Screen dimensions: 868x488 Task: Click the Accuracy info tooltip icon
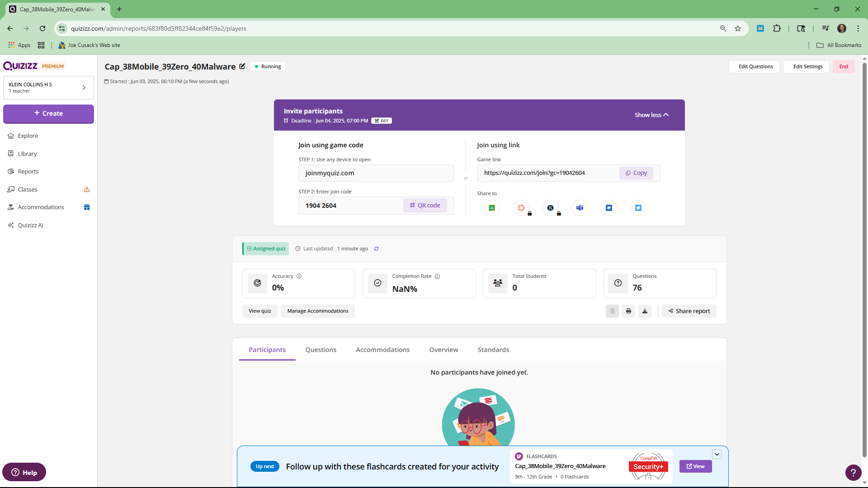click(x=299, y=276)
